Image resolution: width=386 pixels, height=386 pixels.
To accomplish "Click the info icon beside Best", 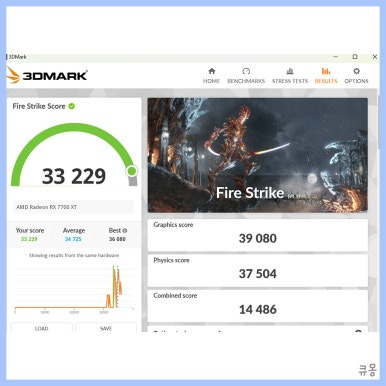I will click(125, 230).
